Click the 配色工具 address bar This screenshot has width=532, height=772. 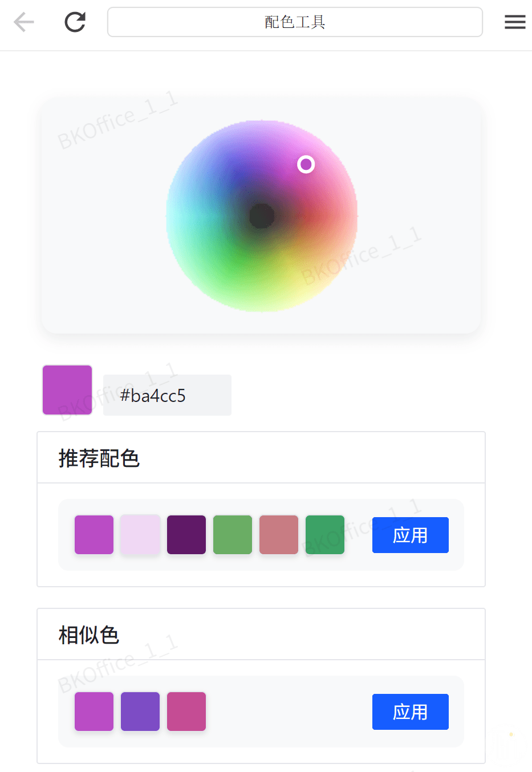point(295,22)
